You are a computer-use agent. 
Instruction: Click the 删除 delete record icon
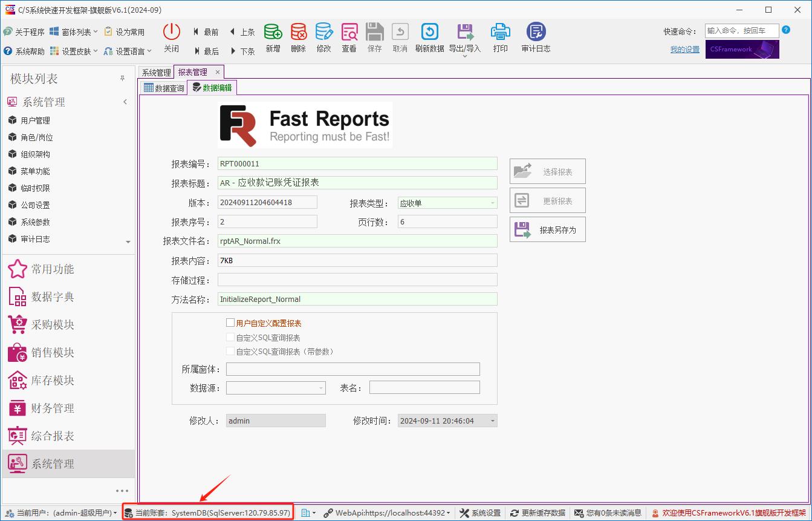[x=298, y=32]
